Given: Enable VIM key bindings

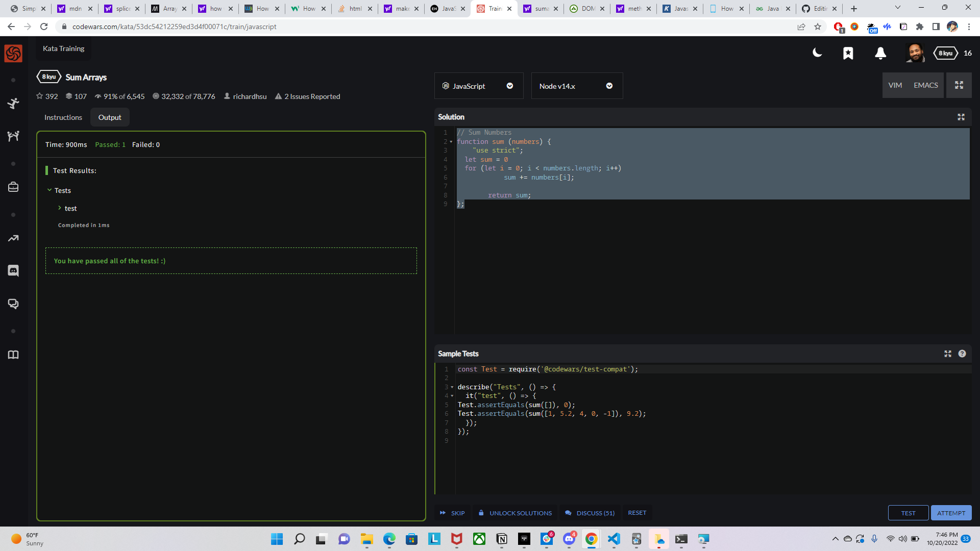Looking at the screenshot, I should pos(895,85).
